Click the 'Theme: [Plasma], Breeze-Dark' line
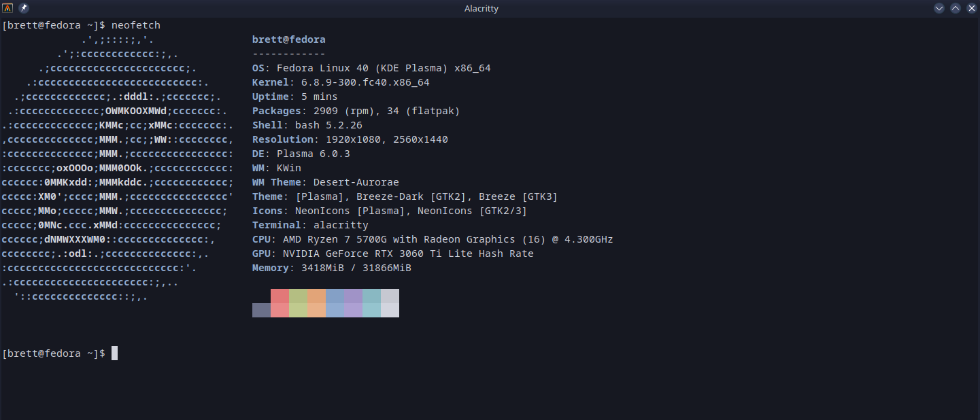The width and height of the screenshot is (980, 420). point(405,196)
